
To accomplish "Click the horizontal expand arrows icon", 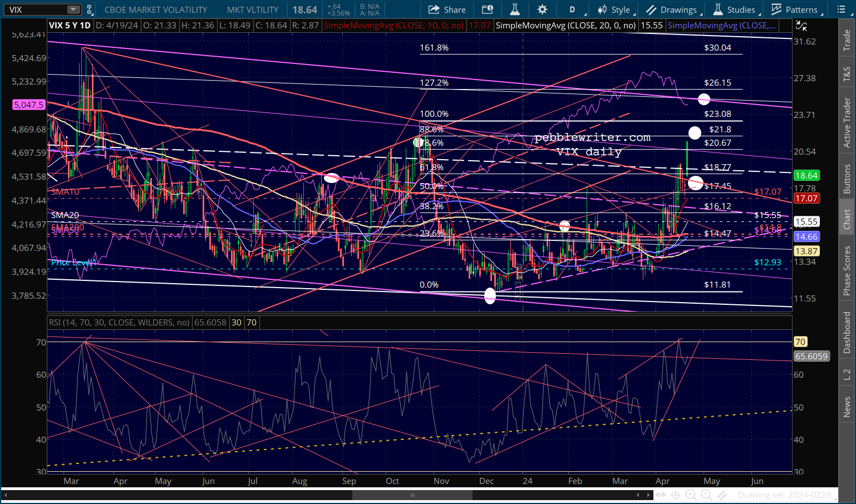I will pos(660,495).
